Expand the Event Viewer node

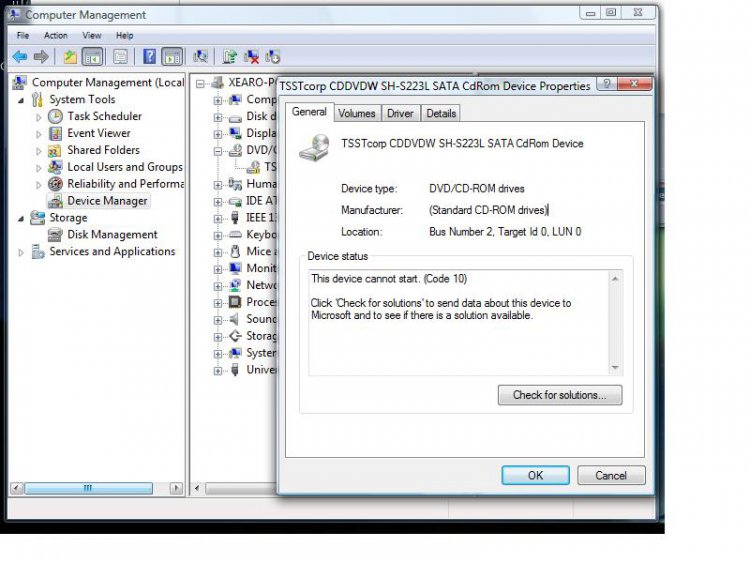click(x=39, y=134)
